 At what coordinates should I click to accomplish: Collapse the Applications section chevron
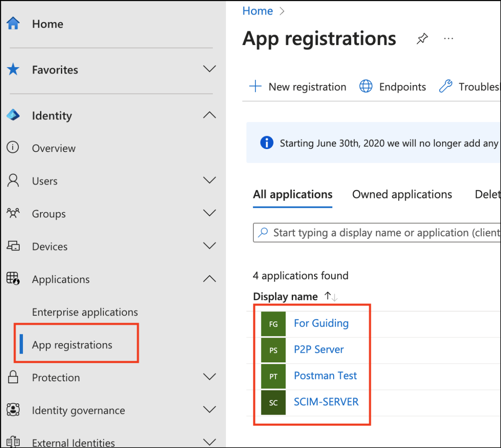click(209, 279)
